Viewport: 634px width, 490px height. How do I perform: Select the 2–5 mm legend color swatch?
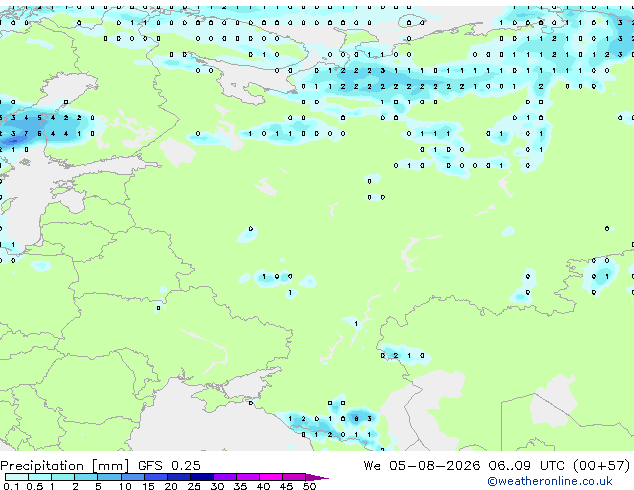pos(86,477)
